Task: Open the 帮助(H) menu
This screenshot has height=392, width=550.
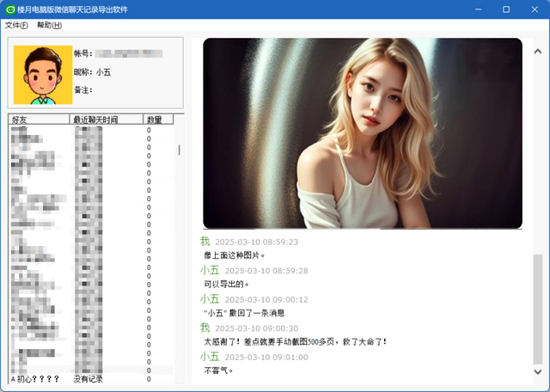Action: tap(50, 25)
